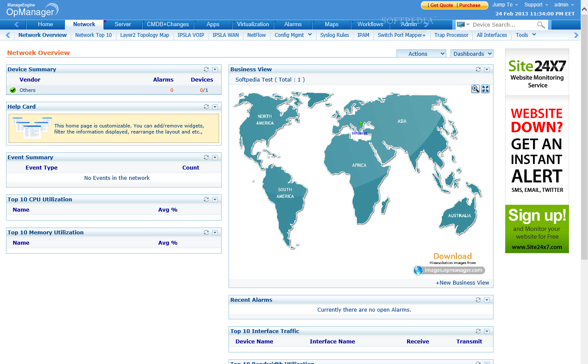The height and width of the screenshot is (364, 588).
Task: Switch to the Alarms tab
Action: pos(293,24)
